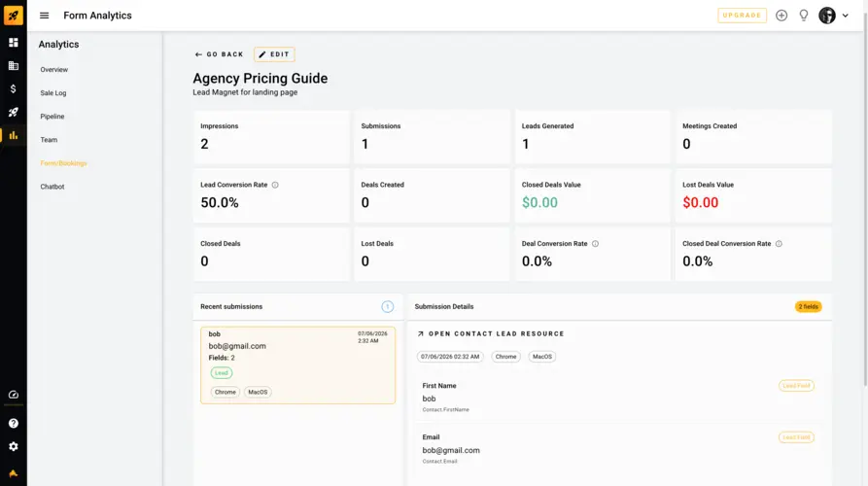The height and width of the screenshot is (486, 868).
Task: Open the dashboard grid icon in the sidebar
Action: (x=14, y=43)
